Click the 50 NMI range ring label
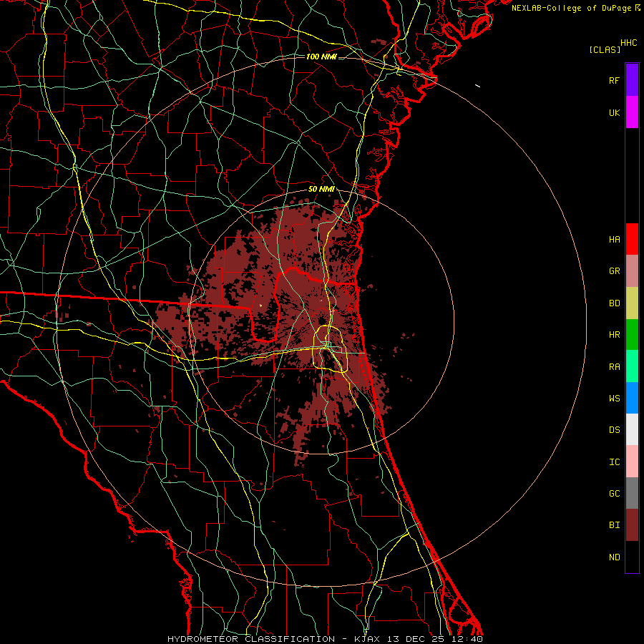 321,189
